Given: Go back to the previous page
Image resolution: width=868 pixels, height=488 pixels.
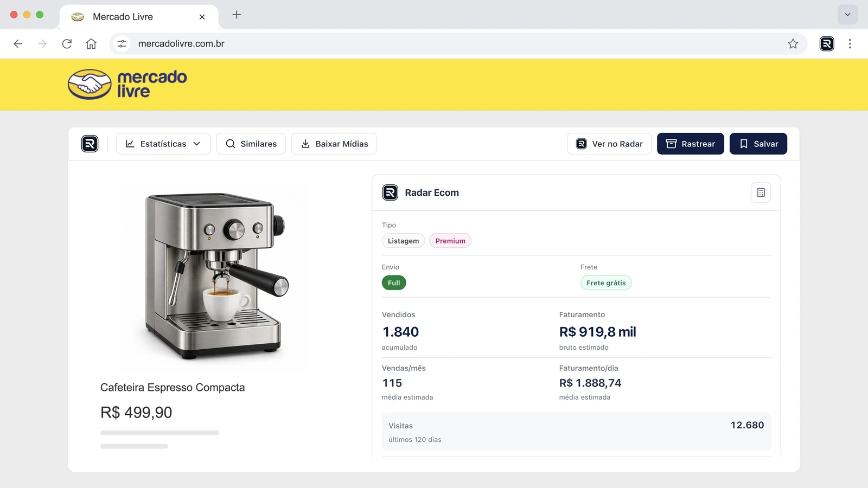Looking at the screenshot, I should 18,43.
